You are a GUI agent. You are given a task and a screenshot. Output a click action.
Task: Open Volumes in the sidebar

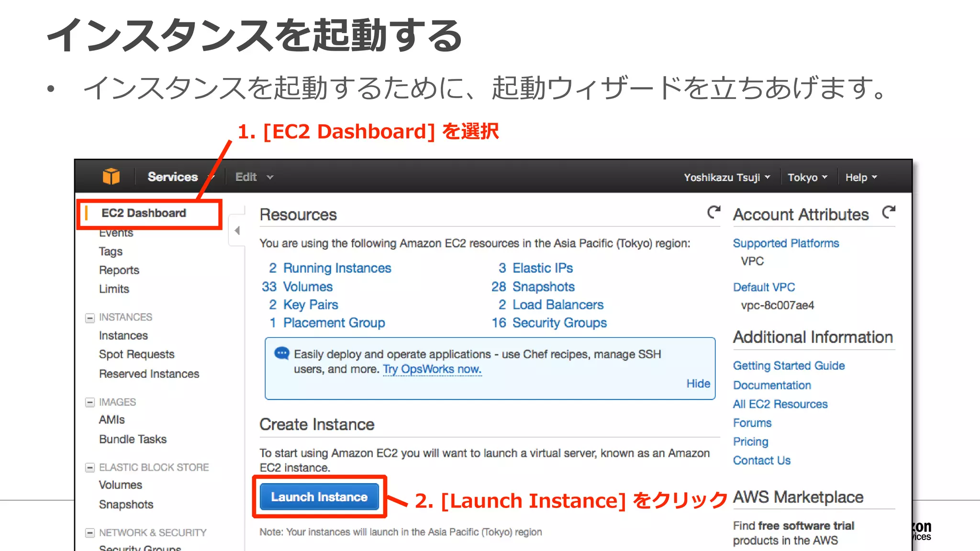click(x=121, y=485)
